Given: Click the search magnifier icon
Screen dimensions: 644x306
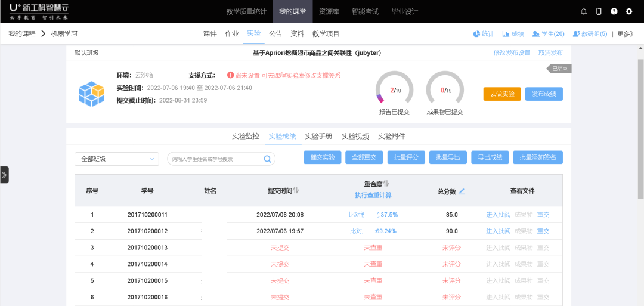Looking at the screenshot, I should (x=267, y=159).
